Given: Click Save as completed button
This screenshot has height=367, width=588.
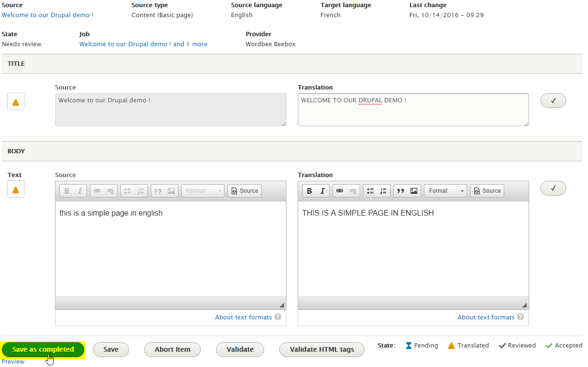Looking at the screenshot, I should [43, 349].
